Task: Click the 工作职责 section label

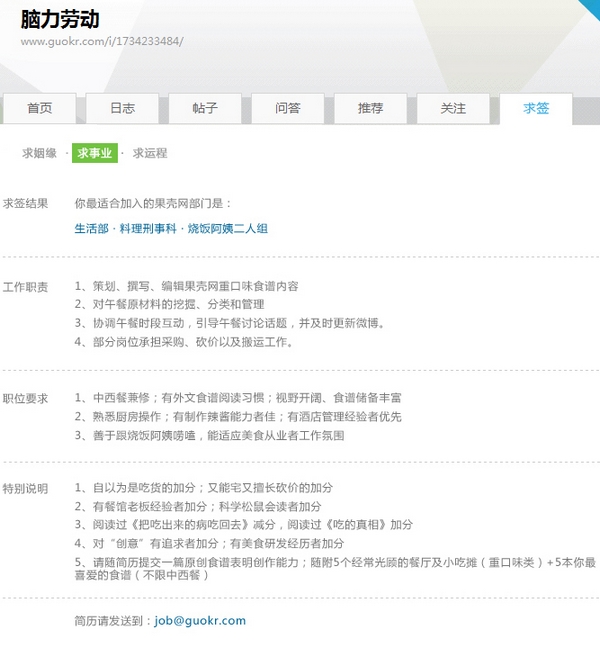Action: tap(25, 287)
